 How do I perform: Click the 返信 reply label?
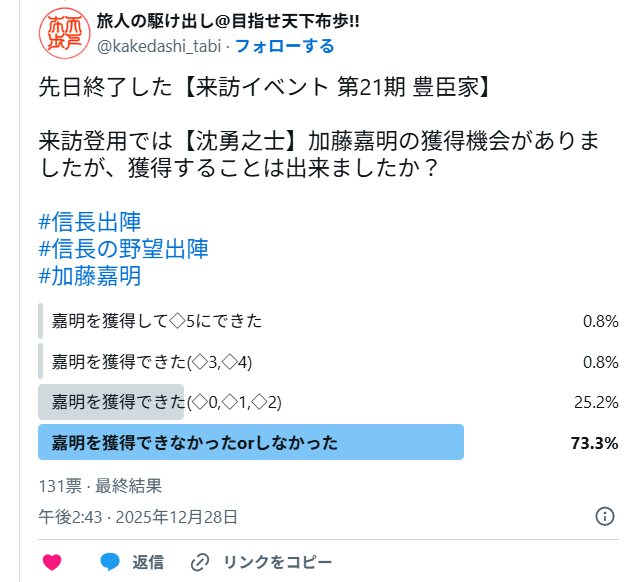tap(148, 562)
